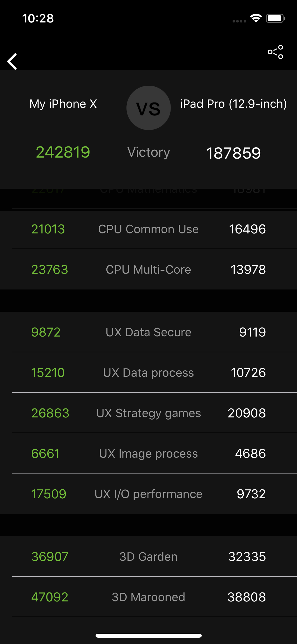Select the UX Image process row
This screenshot has height=644, width=297.
149,453
